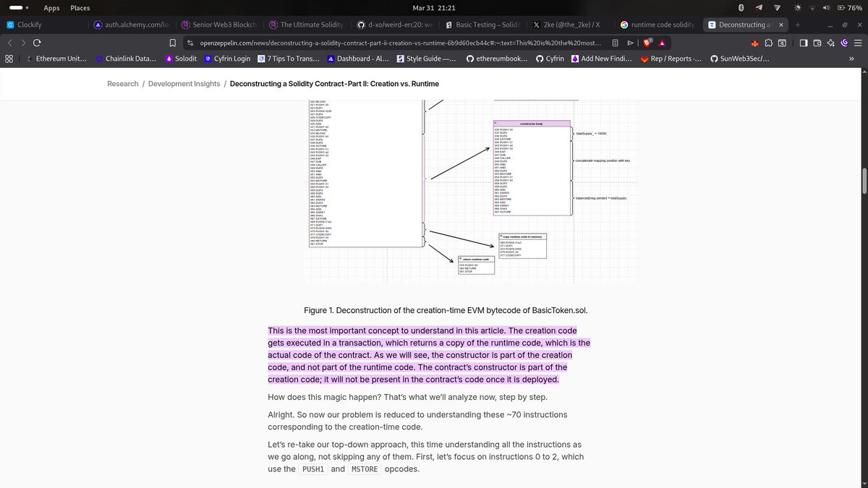Switch to Basic Testing – Solidity tab

point(482,25)
